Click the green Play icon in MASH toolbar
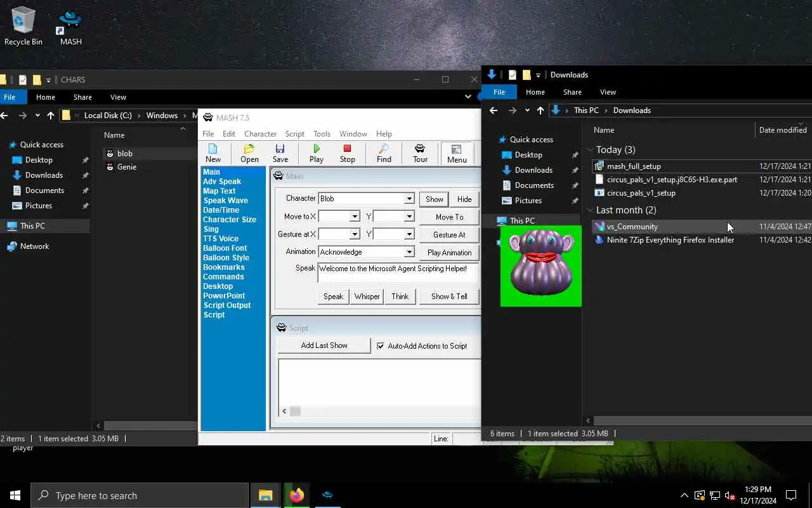 click(317, 153)
